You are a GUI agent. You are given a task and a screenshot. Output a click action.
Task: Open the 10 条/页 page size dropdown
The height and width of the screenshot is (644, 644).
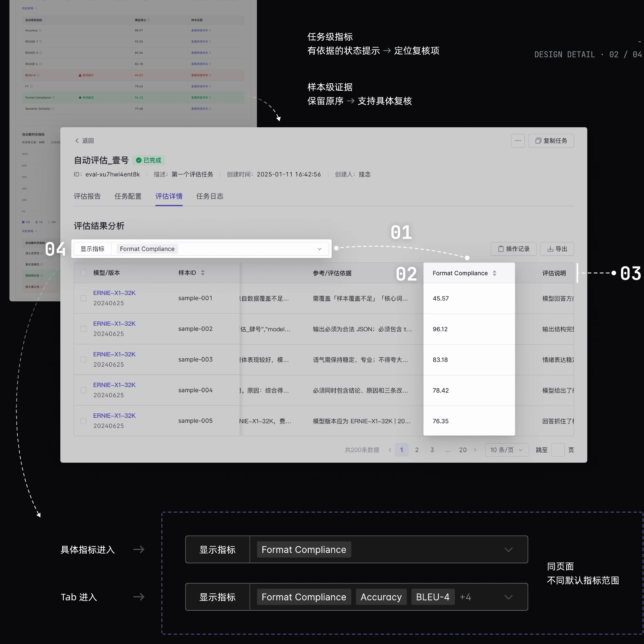pyautogui.click(x=507, y=450)
